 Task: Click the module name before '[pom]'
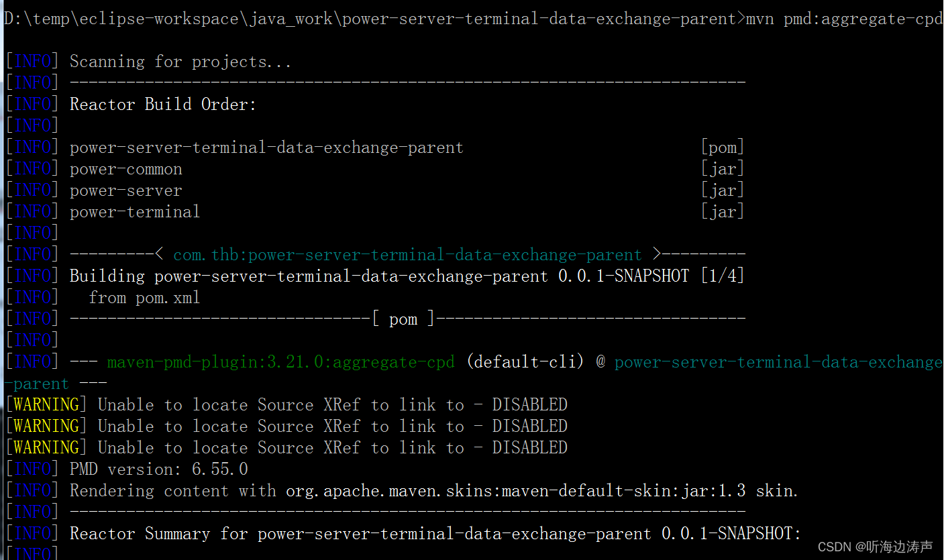point(266,148)
